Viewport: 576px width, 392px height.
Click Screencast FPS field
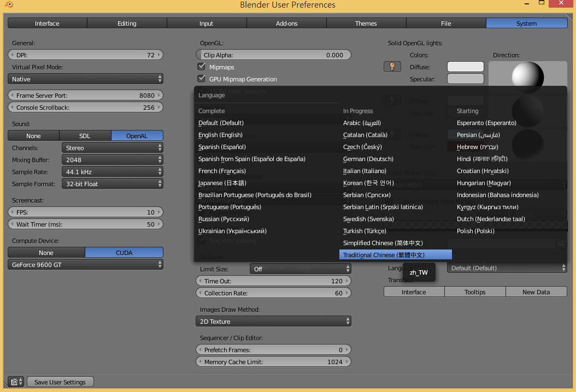point(85,212)
